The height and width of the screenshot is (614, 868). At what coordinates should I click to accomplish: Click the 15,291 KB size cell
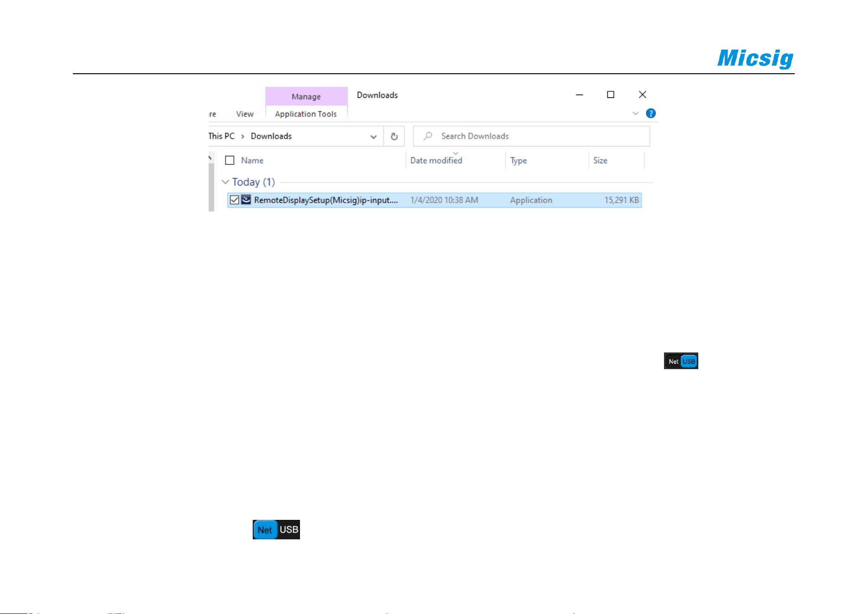tap(622, 200)
